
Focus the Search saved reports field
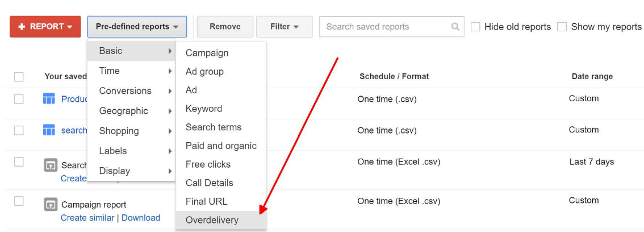[386, 27]
